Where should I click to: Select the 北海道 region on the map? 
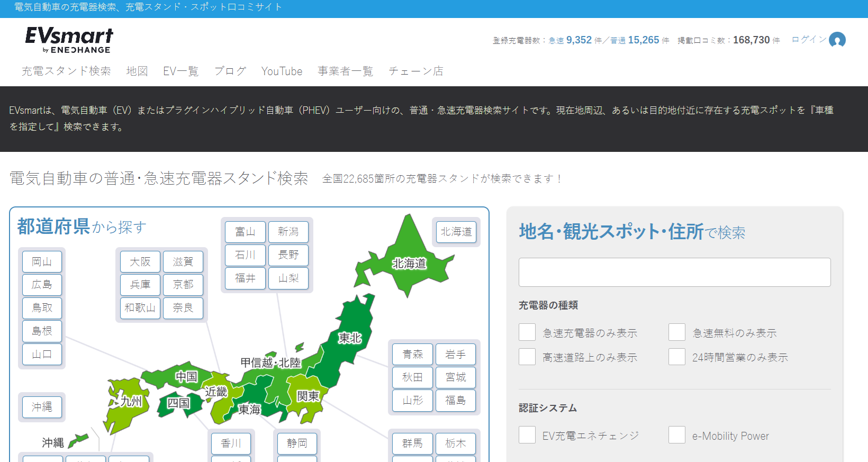pos(409,263)
